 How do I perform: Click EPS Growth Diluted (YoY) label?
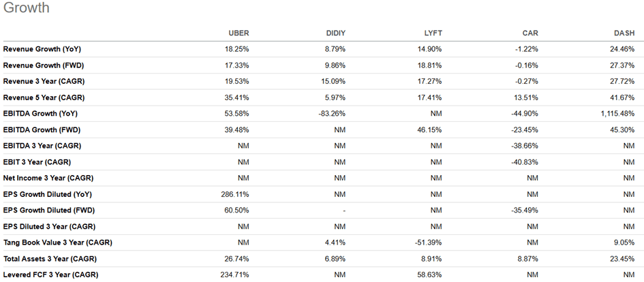click(49, 194)
